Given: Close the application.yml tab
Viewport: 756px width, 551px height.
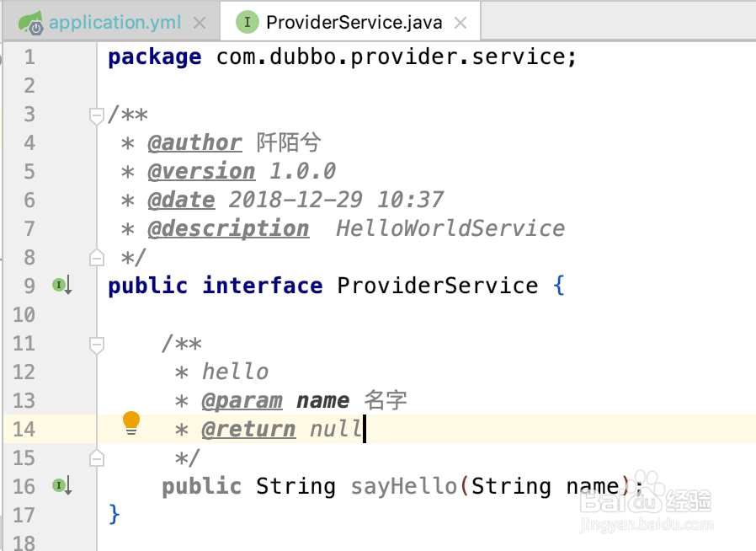Looking at the screenshot, I should 200,23.
